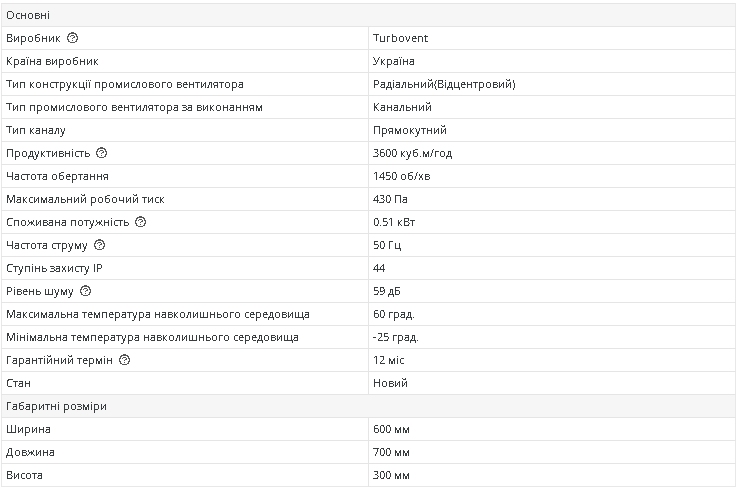Click the Основні section header
Screen dimensions: 740x491
click(28, 15)
